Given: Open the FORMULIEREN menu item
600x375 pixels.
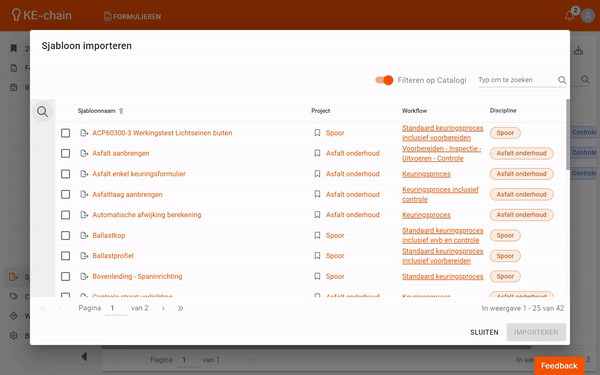Looking at the screenshot, I should click(x=132, y=16).
